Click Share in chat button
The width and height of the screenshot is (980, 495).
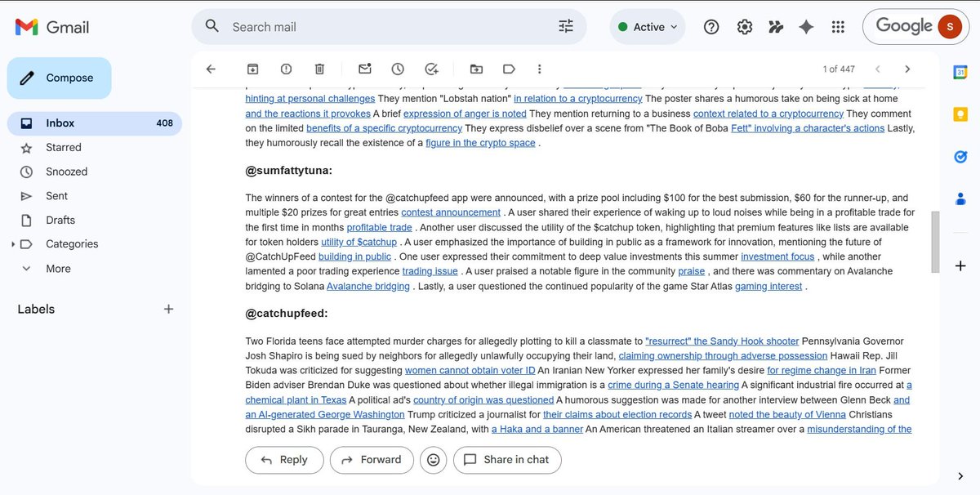pos(507,460)
